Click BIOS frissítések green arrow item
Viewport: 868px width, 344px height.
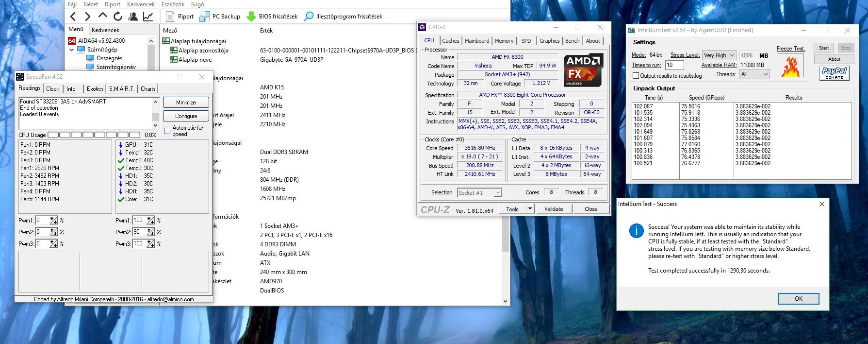(272, 17)
